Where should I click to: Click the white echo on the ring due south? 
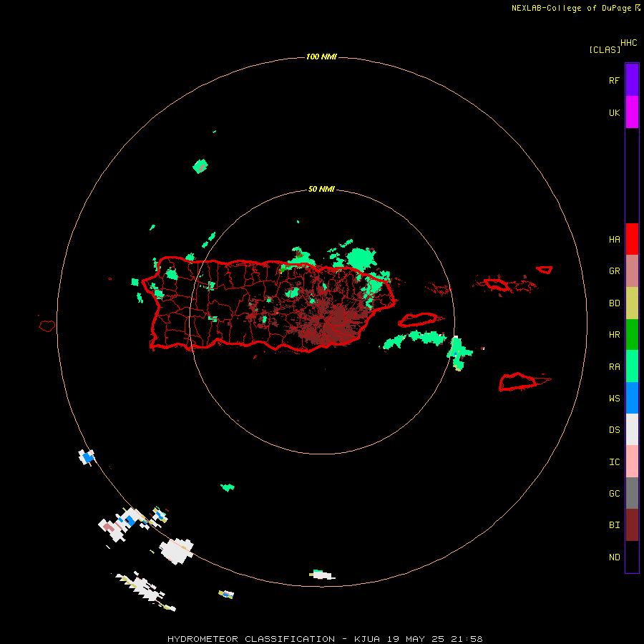pos(323,575)
